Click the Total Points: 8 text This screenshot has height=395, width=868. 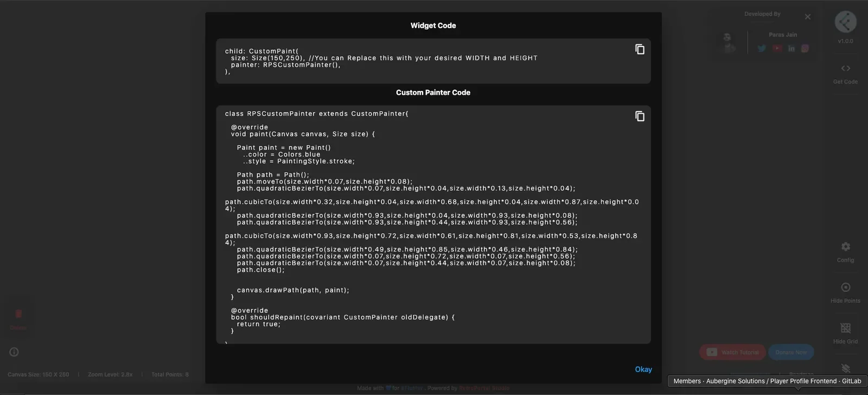pos(170,374)
